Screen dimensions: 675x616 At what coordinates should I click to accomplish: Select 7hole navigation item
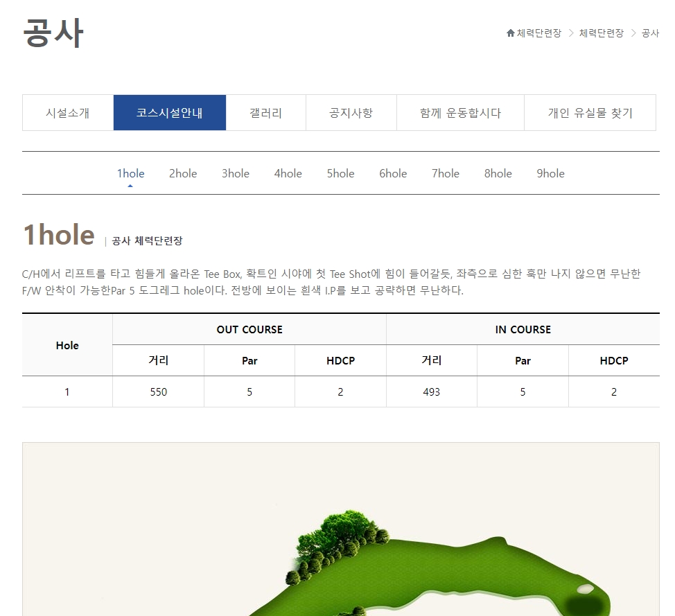(x=445, y=173)
